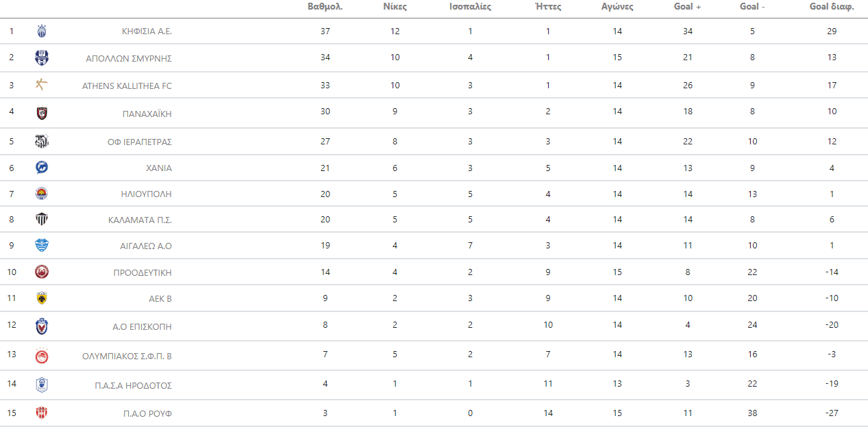Click the ΚΑΛΑΜΑΤΑ Π.Σ. striped badge

tap(42, 219)
